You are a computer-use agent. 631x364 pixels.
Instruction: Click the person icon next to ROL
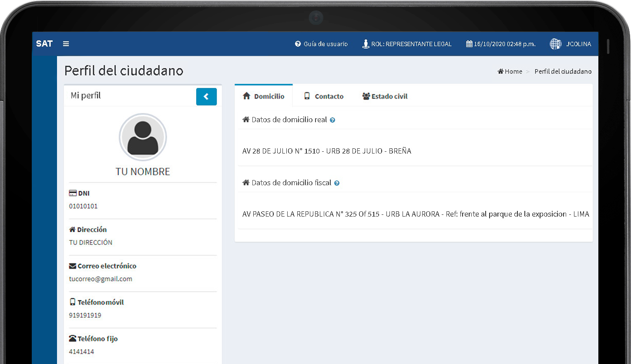click(x=366, y=44)
